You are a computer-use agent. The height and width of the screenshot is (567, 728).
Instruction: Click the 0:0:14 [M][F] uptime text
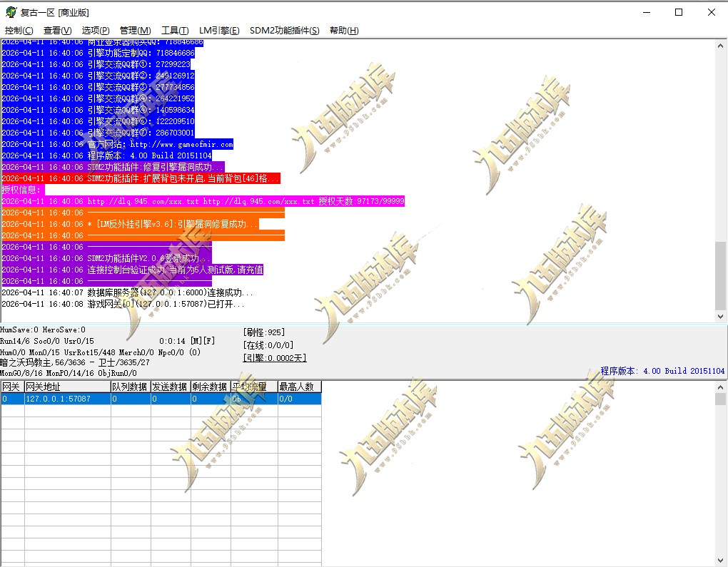[x=187, y=341]
